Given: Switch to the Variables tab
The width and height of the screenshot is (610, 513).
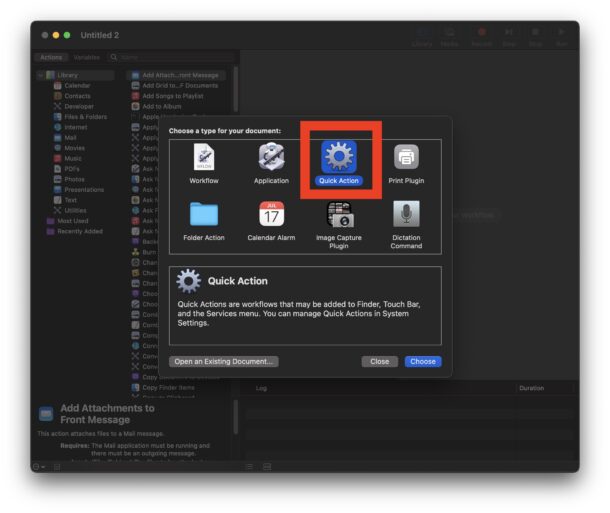Looking at the screenshot, I should point(86,57).
